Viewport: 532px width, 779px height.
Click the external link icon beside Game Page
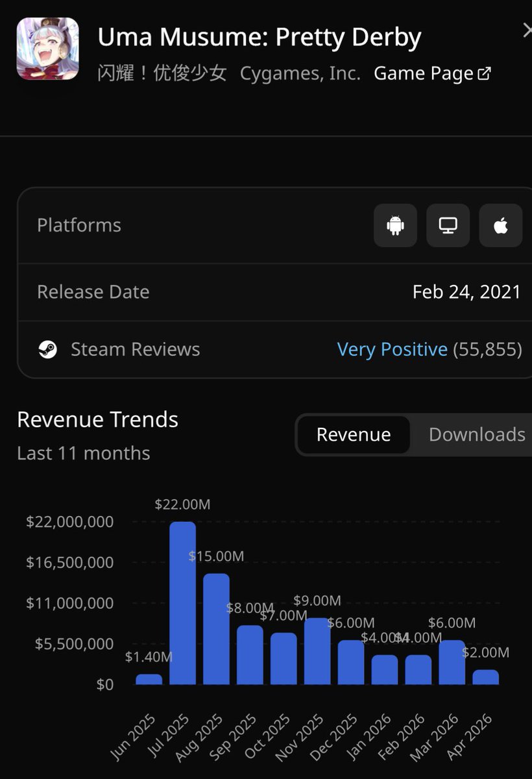point(484,73)
